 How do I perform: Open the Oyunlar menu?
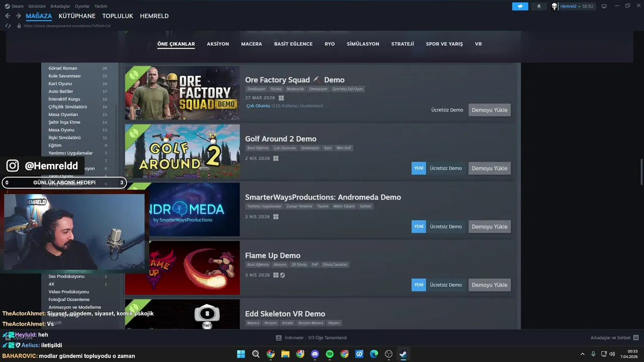pyautogui.click(x=83, y=6)
